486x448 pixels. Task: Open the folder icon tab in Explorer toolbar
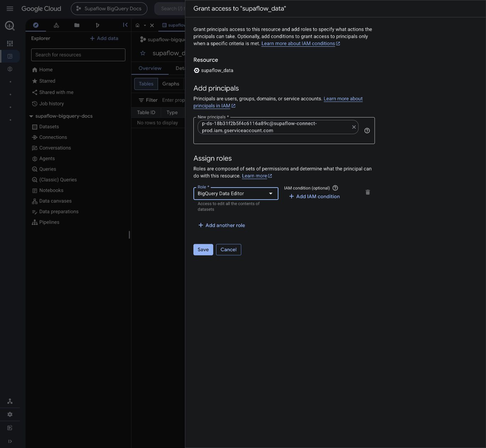(x=77, y=25)
